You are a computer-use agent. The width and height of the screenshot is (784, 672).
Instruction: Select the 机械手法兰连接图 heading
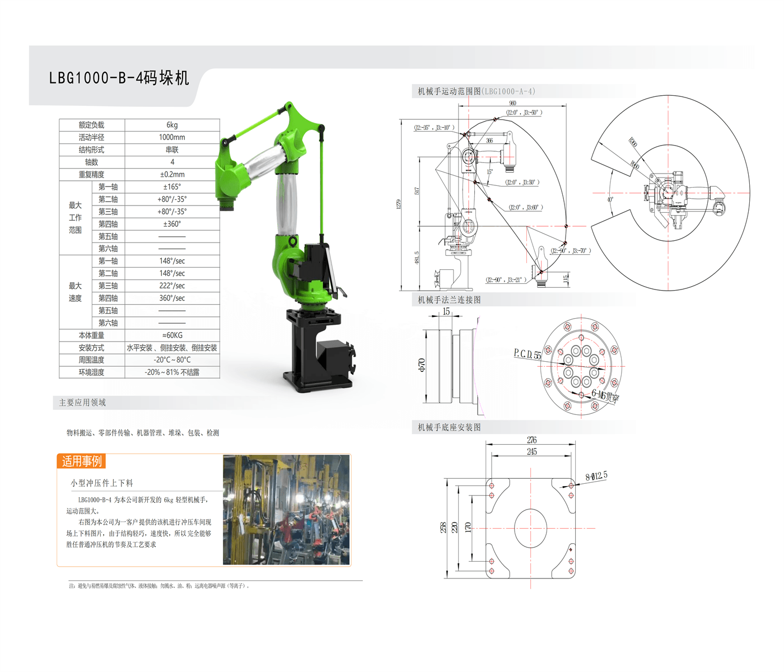[449, 300]
